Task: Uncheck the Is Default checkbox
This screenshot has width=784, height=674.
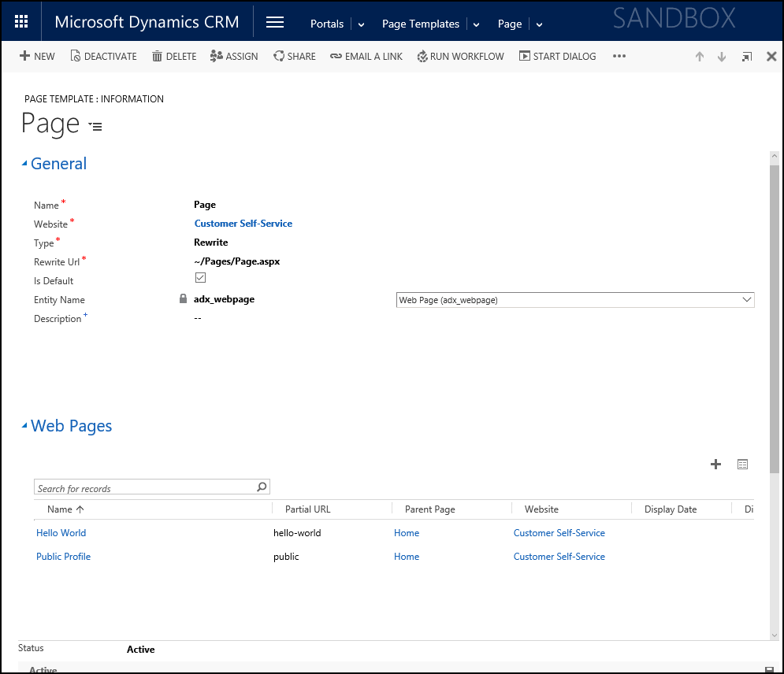Action: click(200, 277)
